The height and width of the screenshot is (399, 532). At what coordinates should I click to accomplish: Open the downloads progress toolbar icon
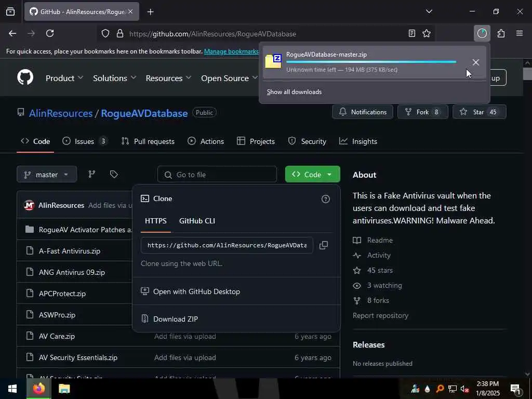click(482, 33)
